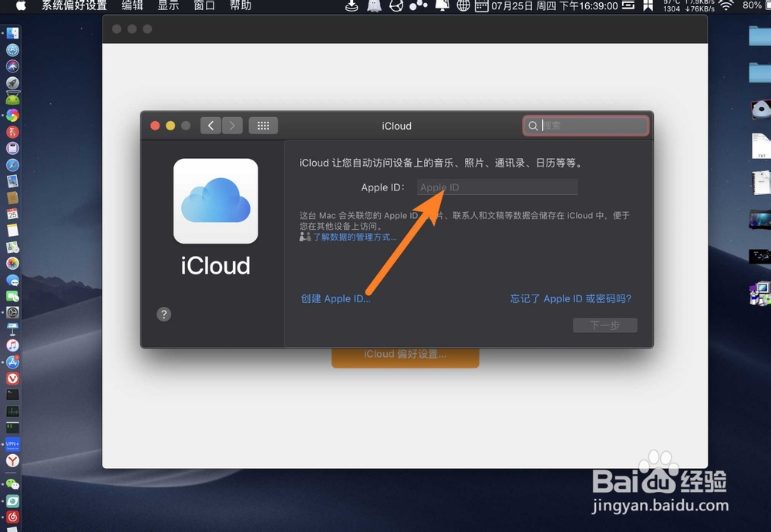771x532 pixels.
Task: Open the 窗口 menu
Action: (x=204, y=5)
